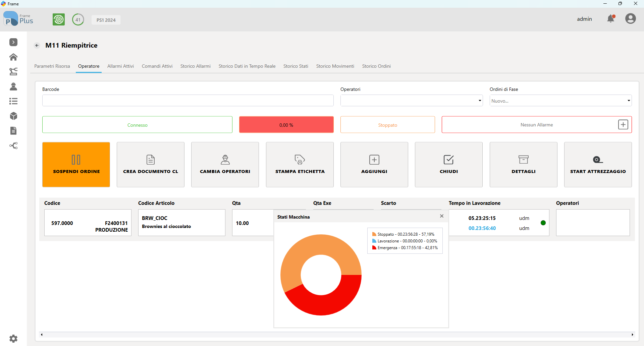Click the Sospendi Ordine button

pyautogui.click(x=76, y=165)
